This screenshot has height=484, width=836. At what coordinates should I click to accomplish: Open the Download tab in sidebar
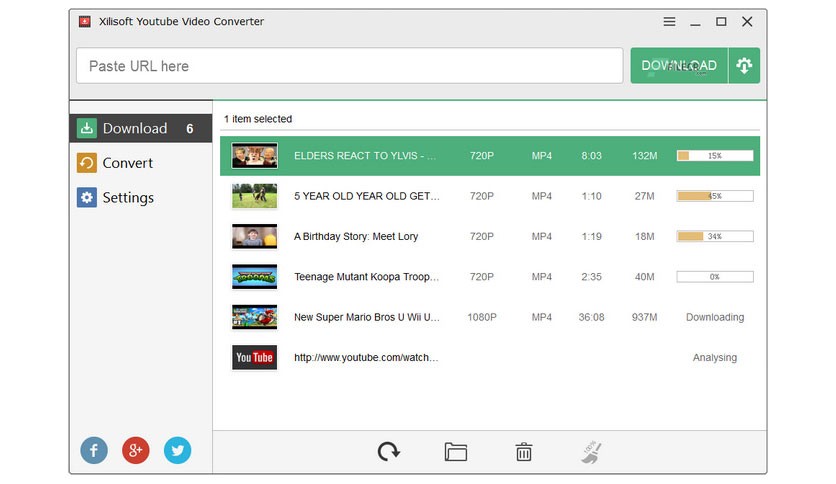coord(141,128)
